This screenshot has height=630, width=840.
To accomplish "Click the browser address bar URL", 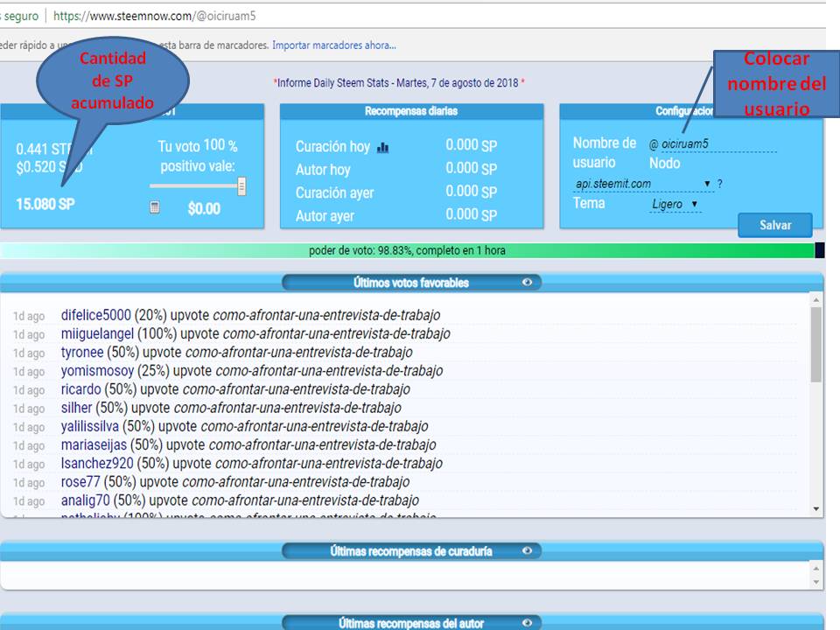I will pyautogui.click(x=154, y=16).
